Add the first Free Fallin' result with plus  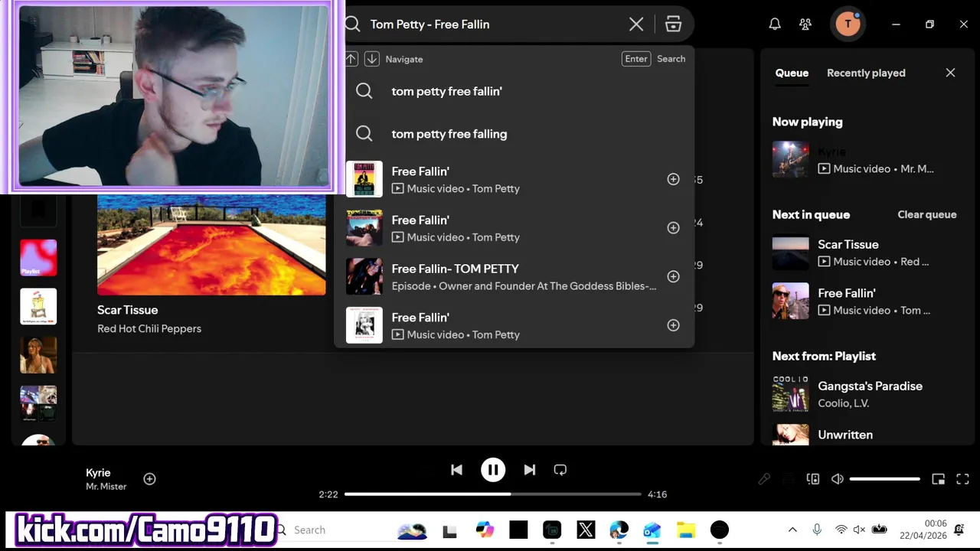[673, 179]
